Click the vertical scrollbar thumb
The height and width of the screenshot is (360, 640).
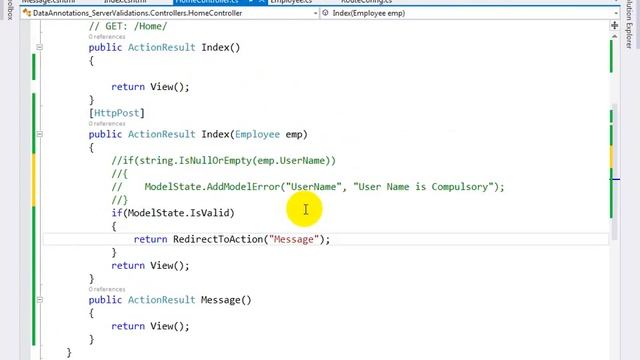(614, 171)
